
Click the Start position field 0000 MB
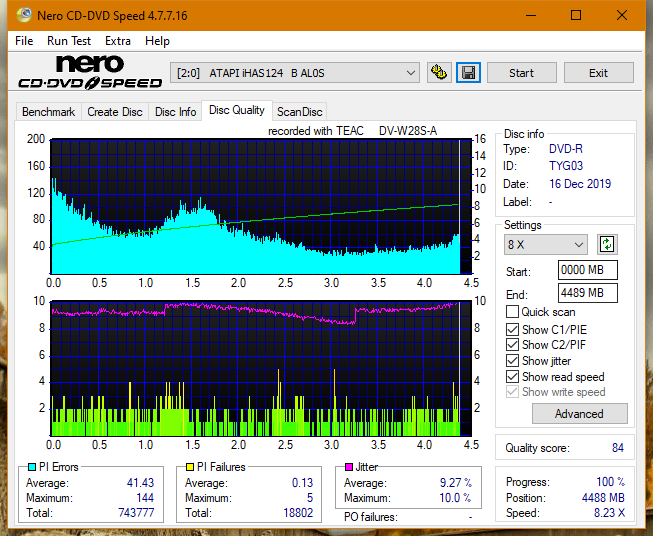coord(588,270)
